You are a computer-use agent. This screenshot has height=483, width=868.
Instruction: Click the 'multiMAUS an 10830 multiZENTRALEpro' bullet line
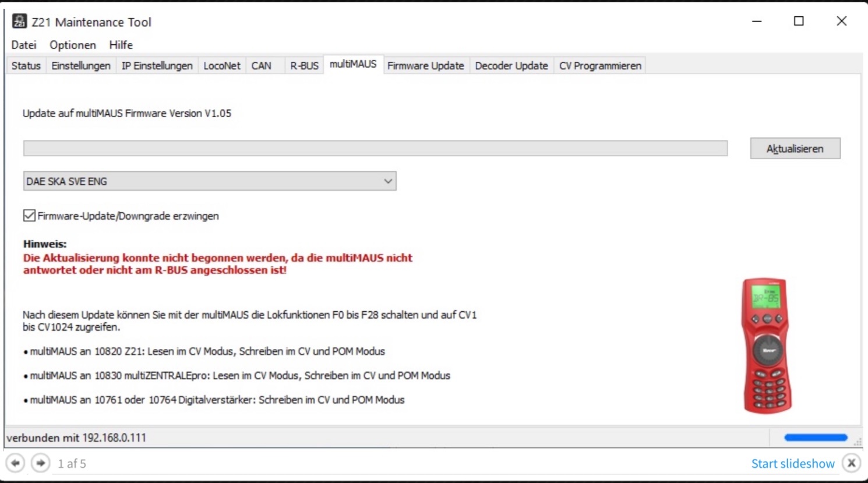[x=237, y=376]
